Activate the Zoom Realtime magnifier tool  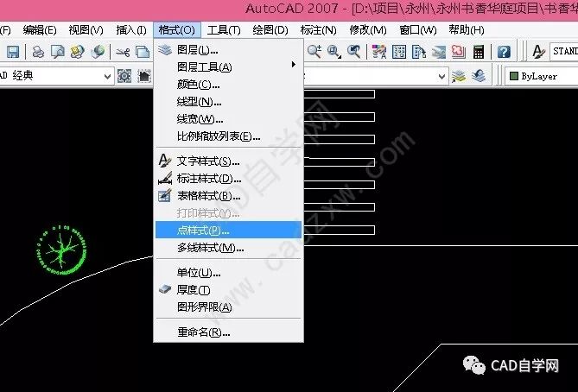point(314,52)
